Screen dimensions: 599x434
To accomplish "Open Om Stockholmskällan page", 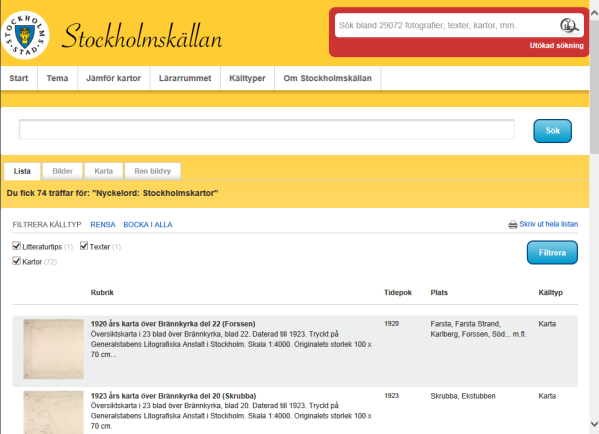I will point(327,78).
